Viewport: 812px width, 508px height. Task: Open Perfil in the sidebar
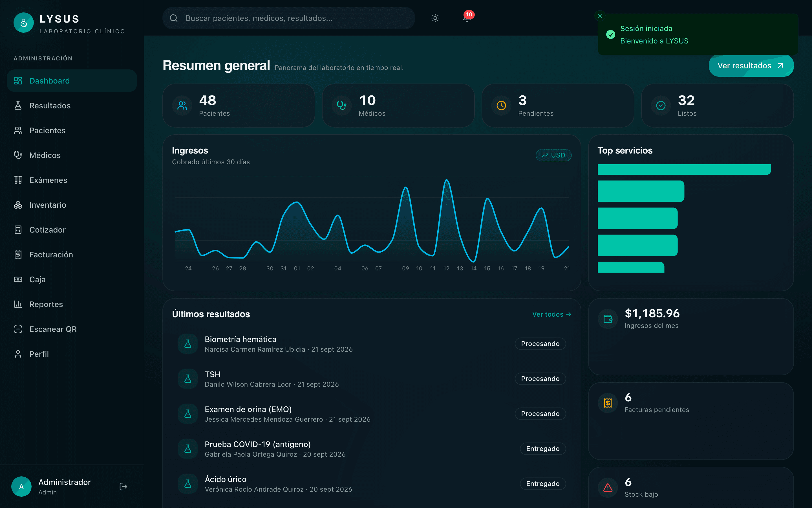(72, 354)
